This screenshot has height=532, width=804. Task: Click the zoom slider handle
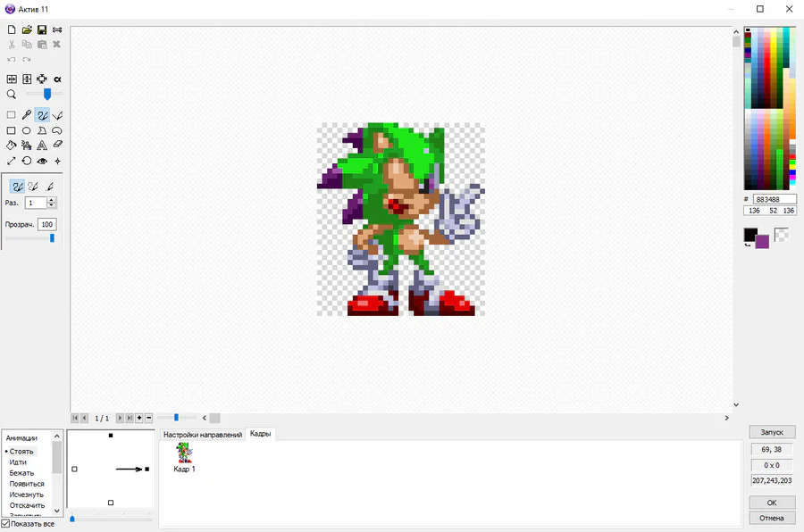click(47, 95)
